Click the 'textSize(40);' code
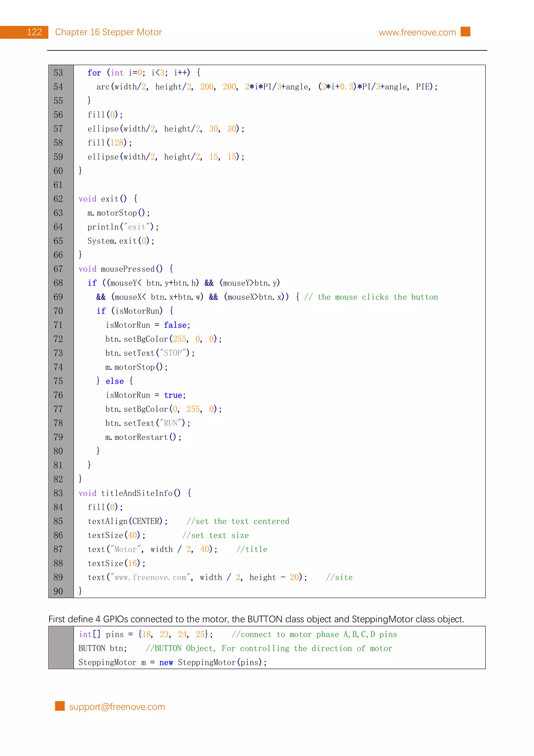534x756 pixels. point(117,535)
